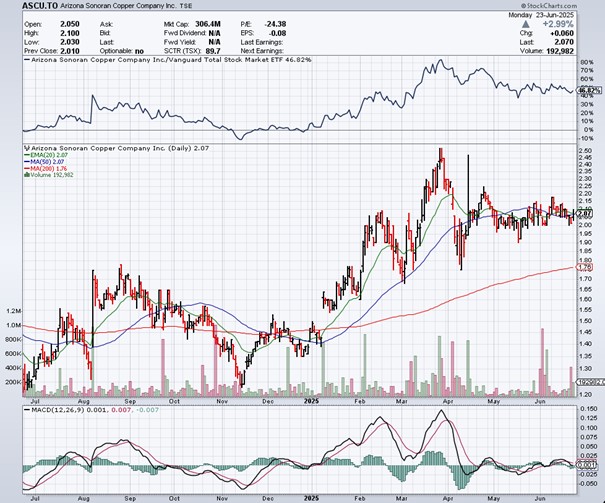Click the EMA(20) 2.07 legend entry
The image size is (605, 503).
[46, 155]
